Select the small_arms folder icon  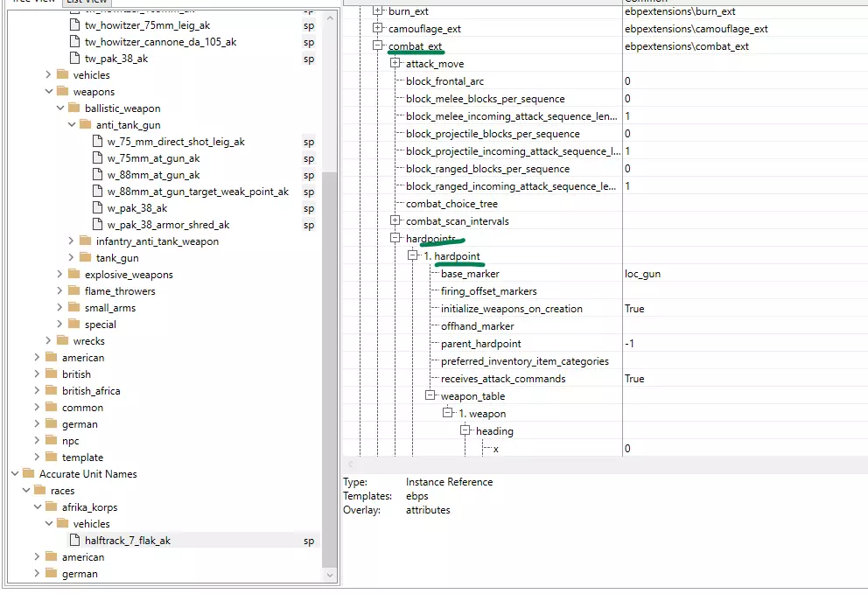click(74, 307)
